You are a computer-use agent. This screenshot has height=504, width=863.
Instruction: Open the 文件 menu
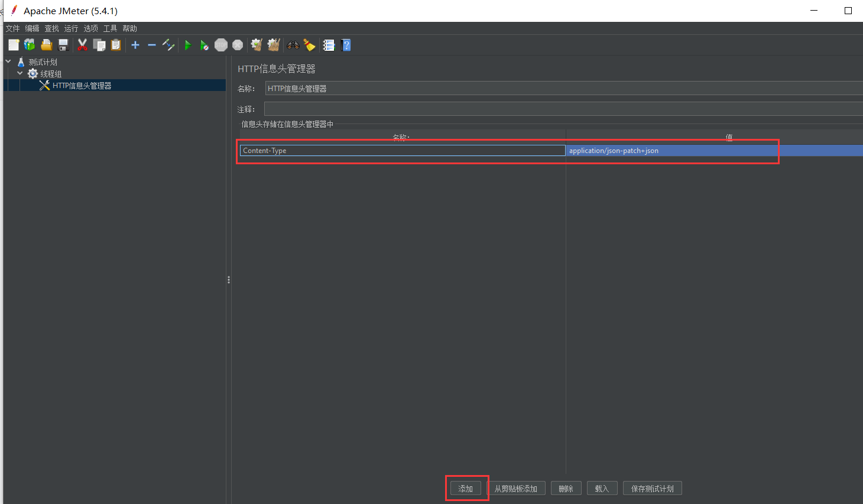pos(12,28)
